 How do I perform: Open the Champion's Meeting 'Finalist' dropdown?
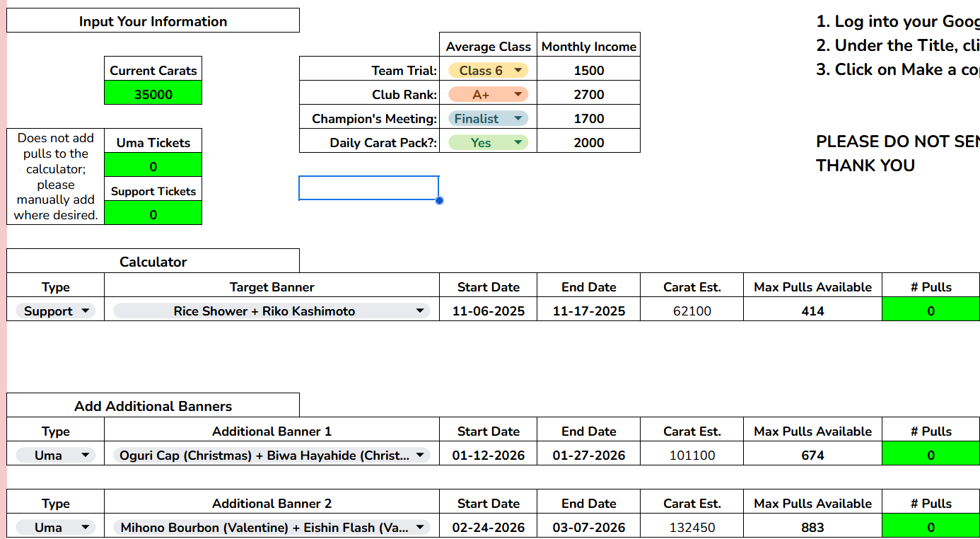(488, 119)
